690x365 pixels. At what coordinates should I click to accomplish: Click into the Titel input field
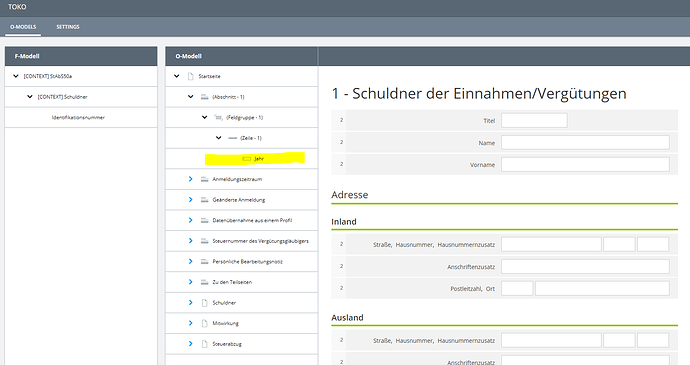[534, 120]
